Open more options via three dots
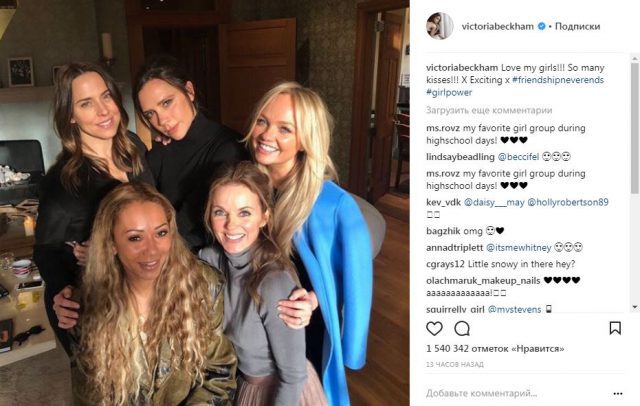Screen dimensions: 640x406 tap(618, 394)
